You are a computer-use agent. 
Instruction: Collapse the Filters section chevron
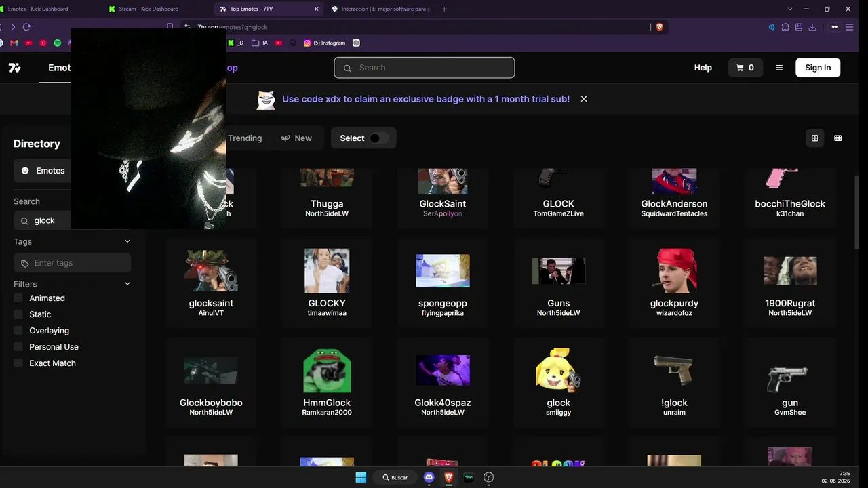pos(127,284)
